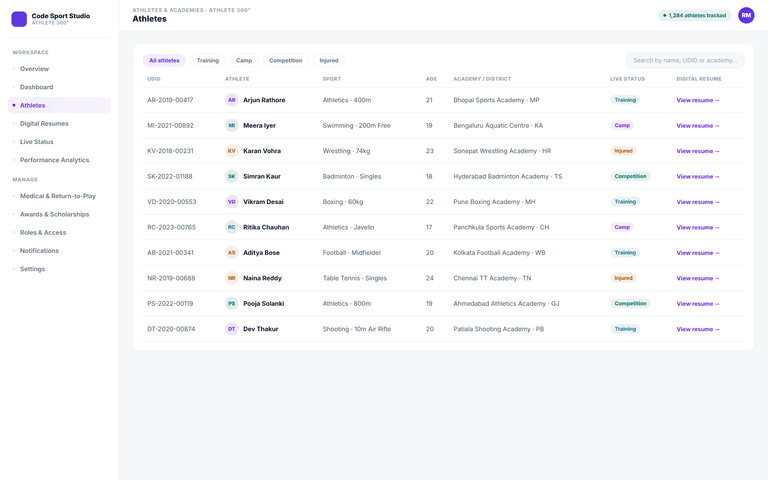This screenshot has width=768, height=480.
Task: View resume for Pooja Solanki
Action: click(698, 304)
